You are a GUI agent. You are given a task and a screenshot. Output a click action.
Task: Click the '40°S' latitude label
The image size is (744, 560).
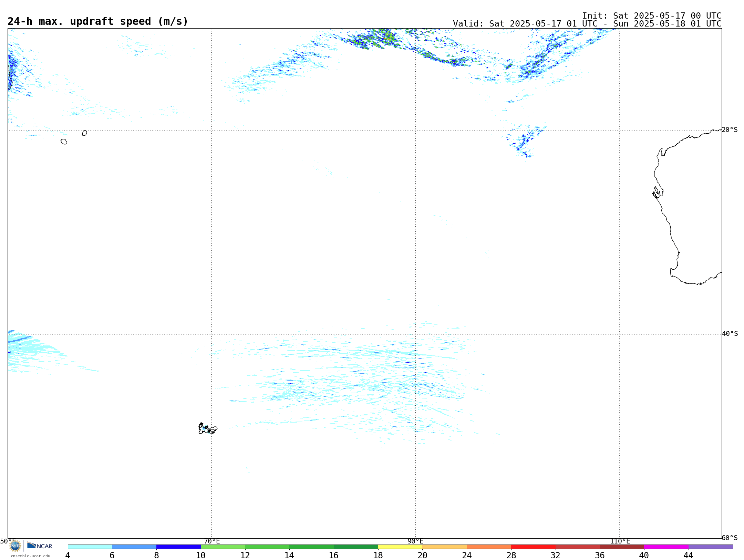730,334
